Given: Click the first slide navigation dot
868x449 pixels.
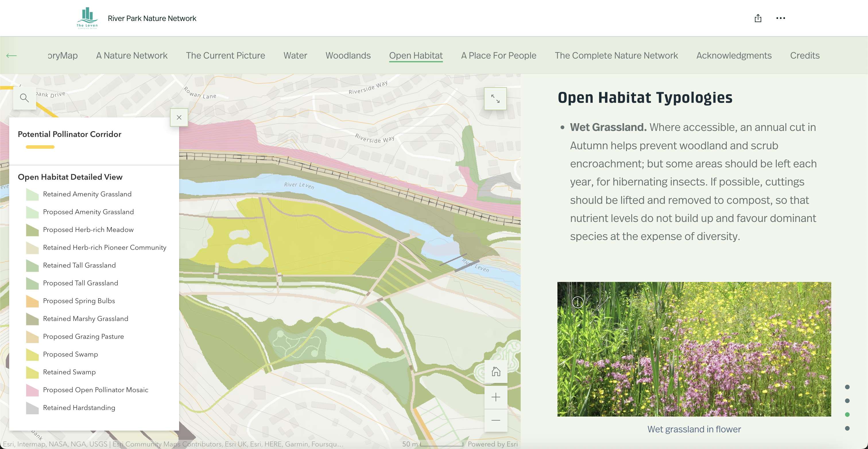Looking at the screenshot, I should (x=847, y=387).
